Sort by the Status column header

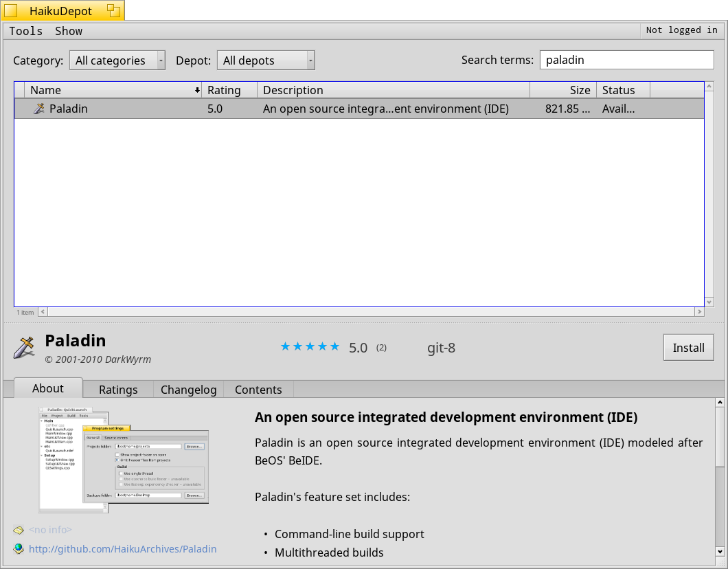click(x=623, y=90)
